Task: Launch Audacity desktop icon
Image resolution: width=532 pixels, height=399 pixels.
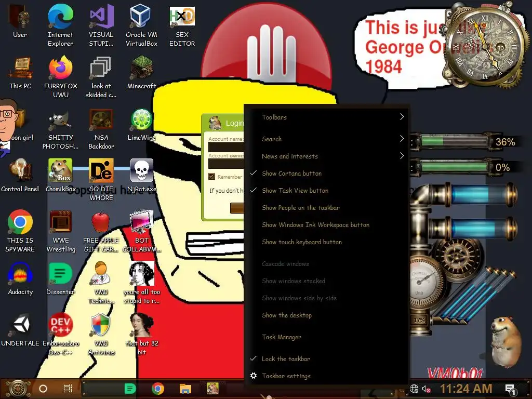Action: coord(20,279)
